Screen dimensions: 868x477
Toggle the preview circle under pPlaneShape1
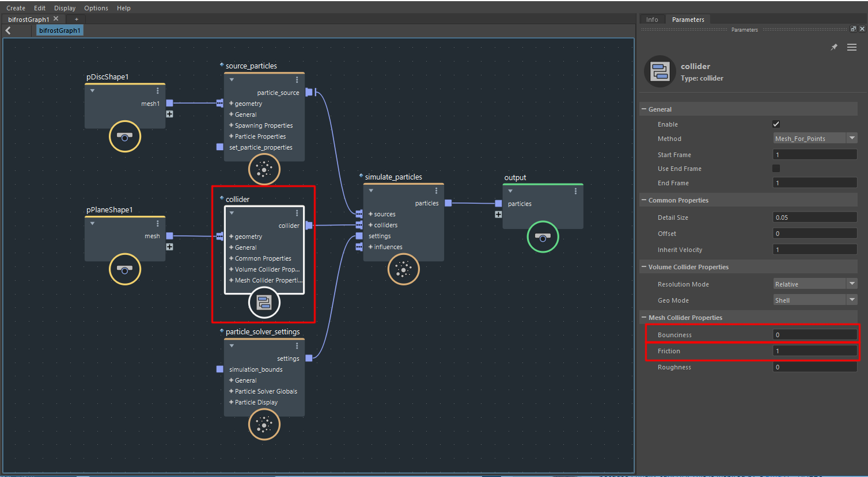[125, 269]
